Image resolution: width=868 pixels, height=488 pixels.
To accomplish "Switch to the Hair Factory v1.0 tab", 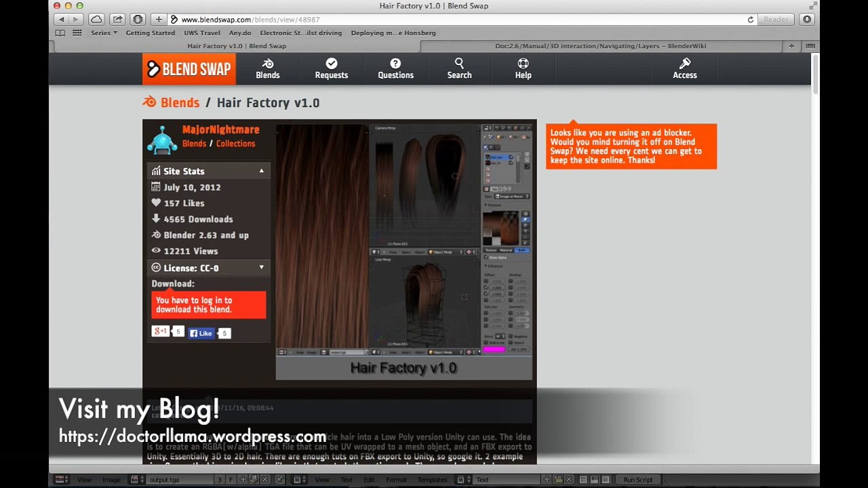I will pyautogui.click(x=237, y=46).
